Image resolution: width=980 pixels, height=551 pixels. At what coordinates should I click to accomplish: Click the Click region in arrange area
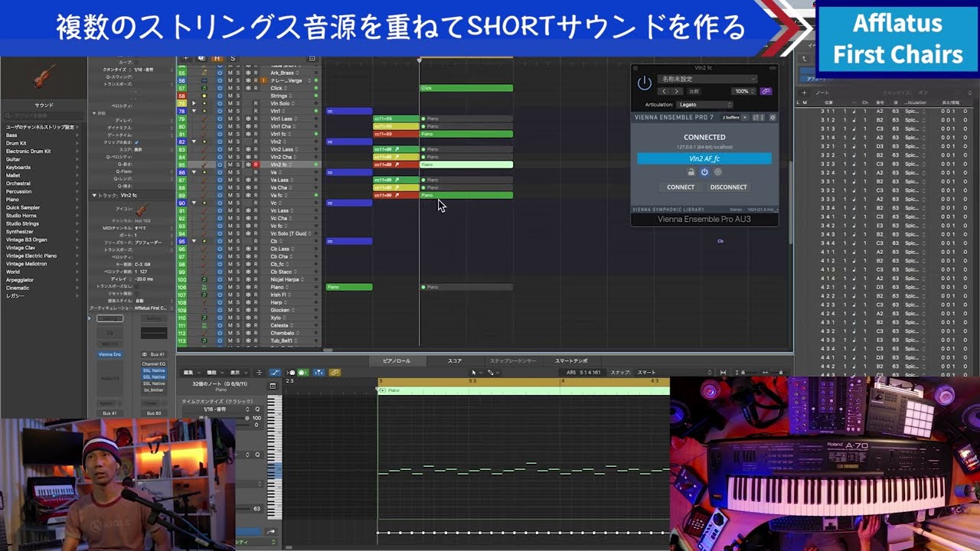[x=466, y=88]
